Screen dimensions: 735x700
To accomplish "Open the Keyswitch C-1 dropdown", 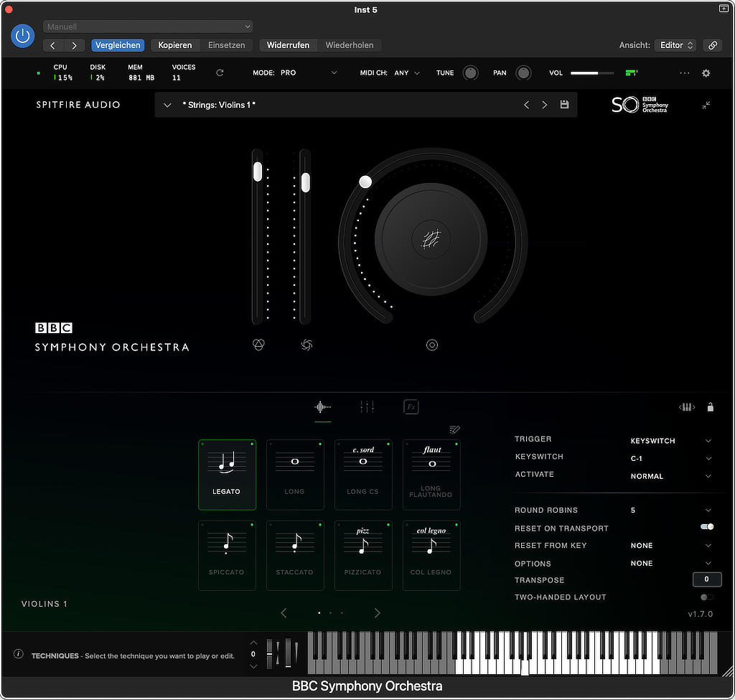I will (671, 459).
